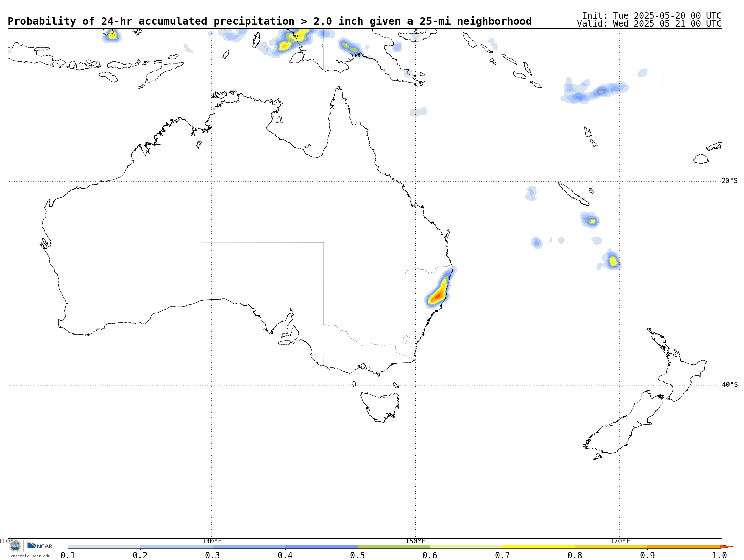
Task: Pick the periwinkle 0.4–0.5 colorbar segment
Action: coord(321,547)
